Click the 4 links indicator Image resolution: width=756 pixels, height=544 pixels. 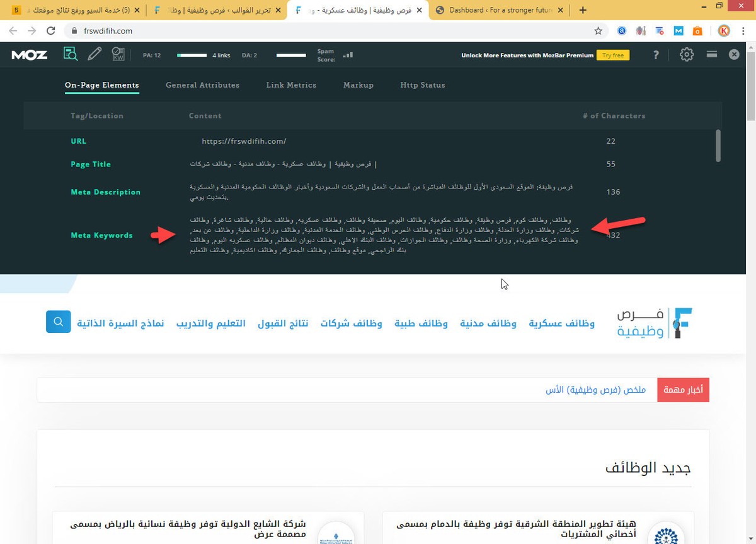pos(221,55)
